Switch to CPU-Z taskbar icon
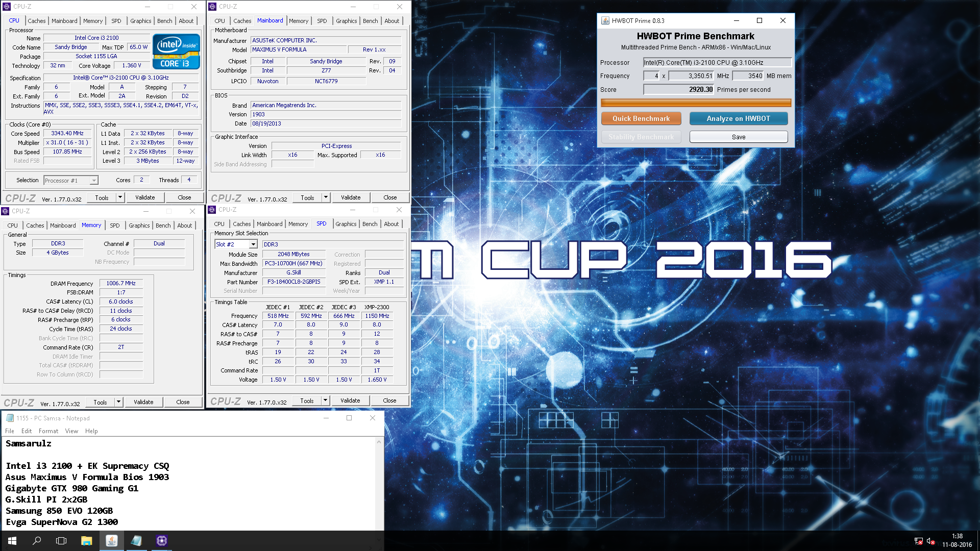This screenshot has height=551, width=980. pyautogui.click(x=161, y=541)
